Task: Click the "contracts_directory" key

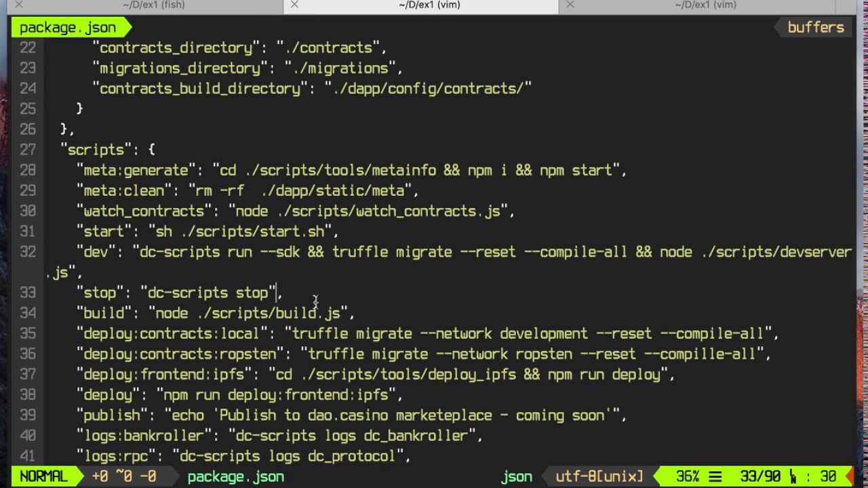Action: [x=176, y=48]
